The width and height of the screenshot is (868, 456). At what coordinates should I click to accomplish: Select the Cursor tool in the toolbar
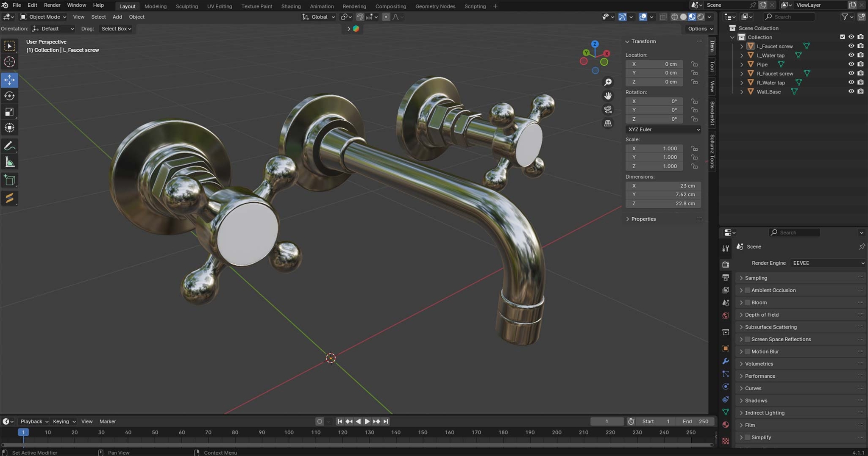coord(9,62)
